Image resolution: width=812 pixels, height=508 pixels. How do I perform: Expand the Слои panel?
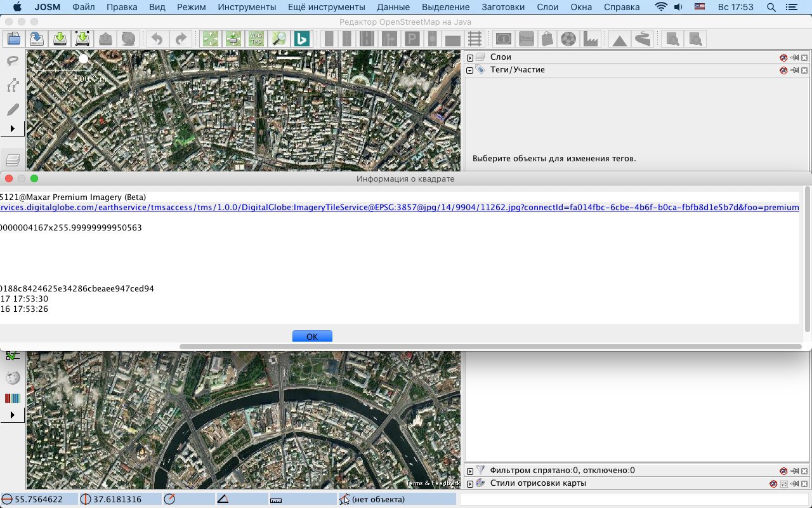coord(470,58)
